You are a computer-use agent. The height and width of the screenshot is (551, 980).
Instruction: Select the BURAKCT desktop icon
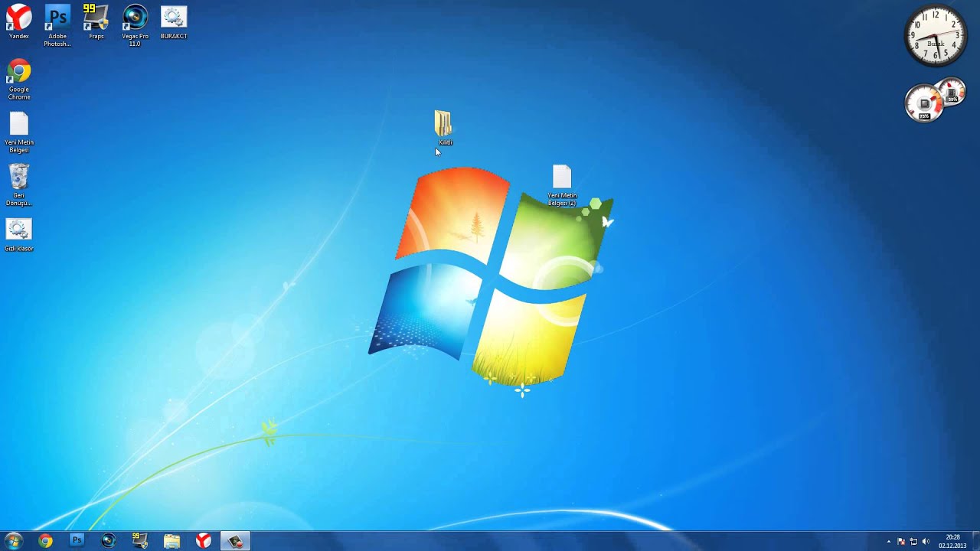coord(174,22)
